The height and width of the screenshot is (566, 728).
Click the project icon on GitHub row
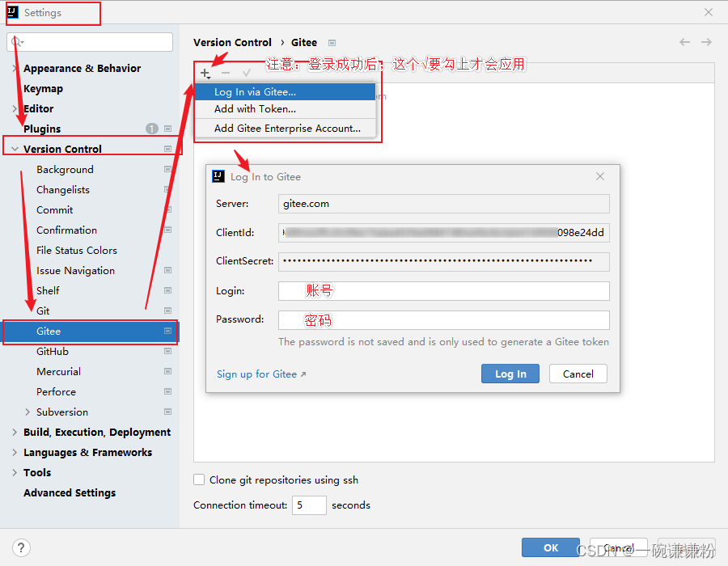(x=168, y=351)
